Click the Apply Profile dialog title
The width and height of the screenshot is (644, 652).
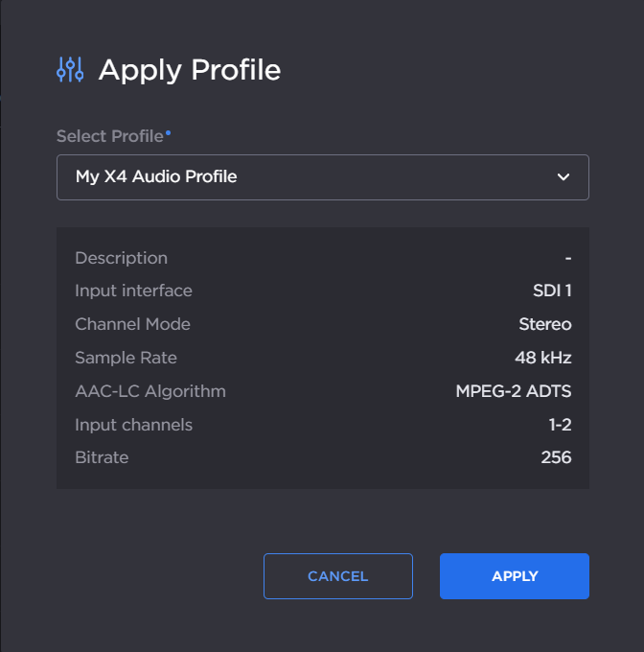(x=189, y=70)
